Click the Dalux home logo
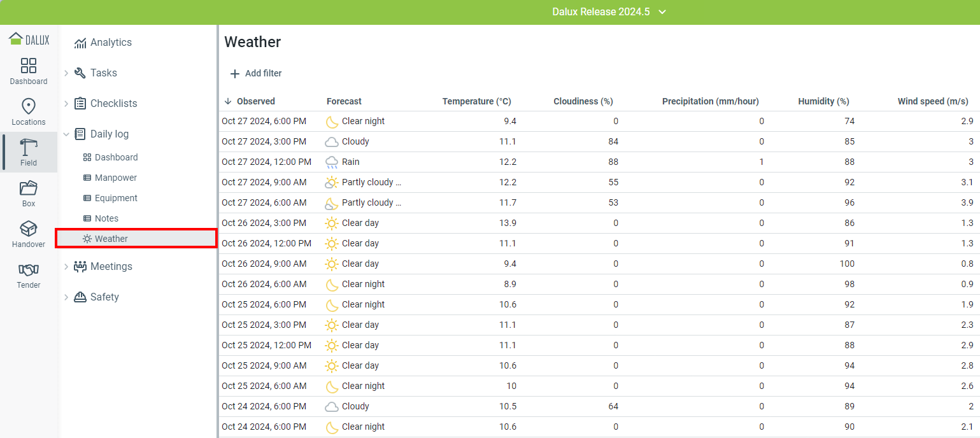This screenshot has width=980, height=438. point(29,39)
